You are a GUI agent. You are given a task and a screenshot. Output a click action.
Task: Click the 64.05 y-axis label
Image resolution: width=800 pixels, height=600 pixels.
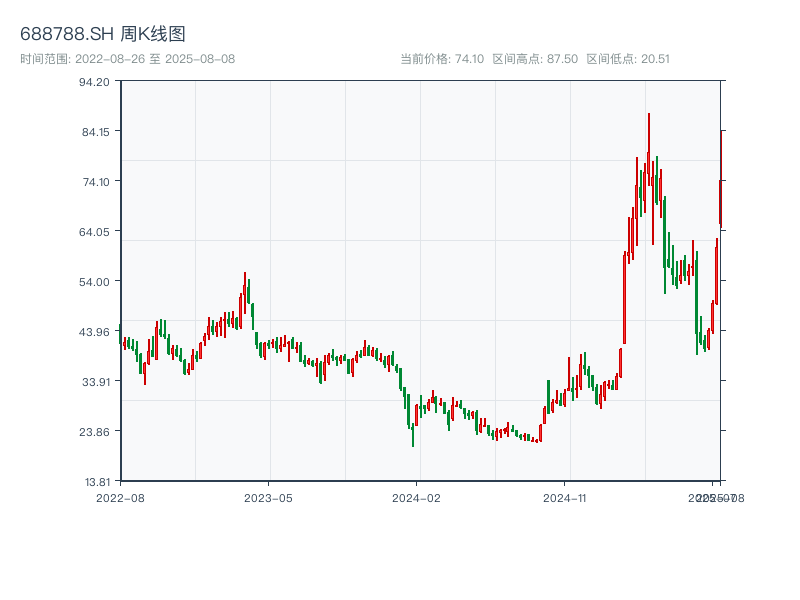94,231
